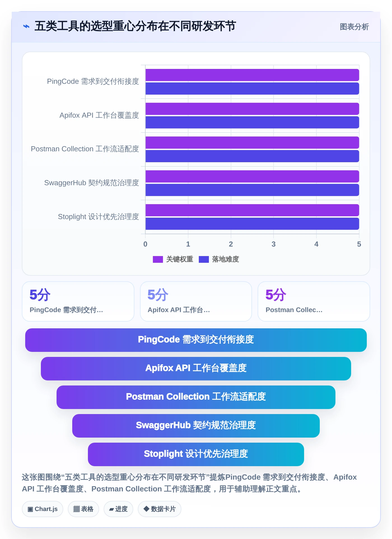Click the y-axis label Postman Collection 工作流适配度
The height and width of the screenshot is (539, 392).
pos(85,149)
